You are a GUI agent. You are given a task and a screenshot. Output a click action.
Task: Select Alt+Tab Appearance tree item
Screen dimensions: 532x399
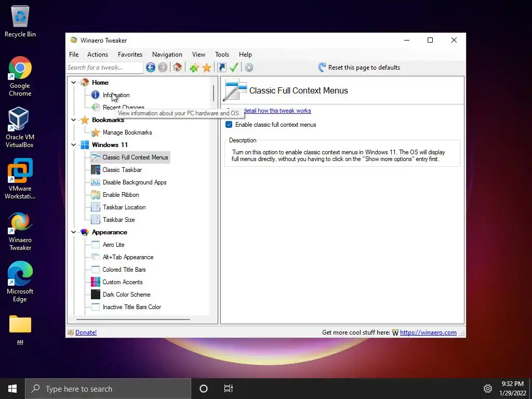pyautogui.click(x=128, y=257)
